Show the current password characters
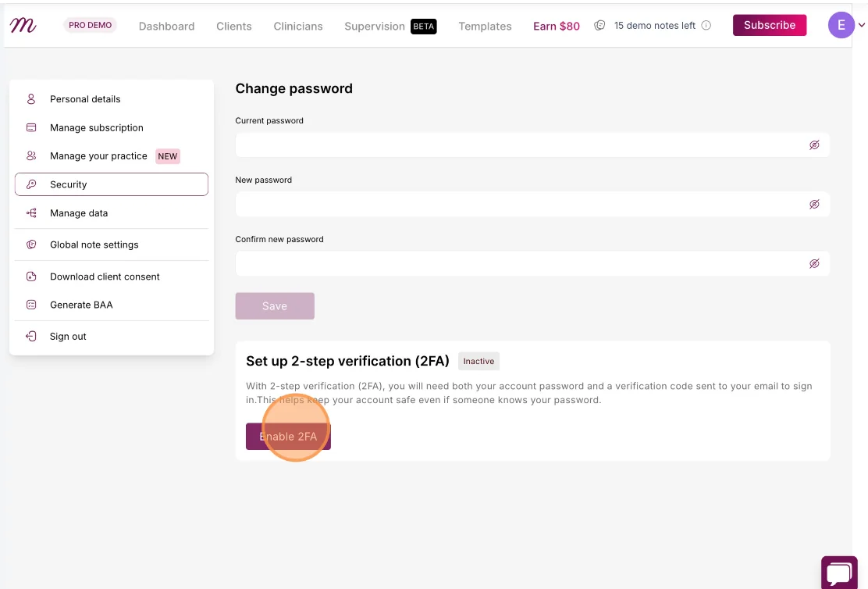Screen dimensions: 868x589 pos(813,145)
